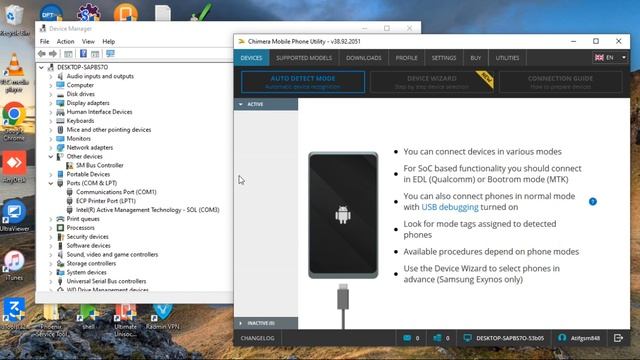Select SM Bus Controller device

click(100, 165)
